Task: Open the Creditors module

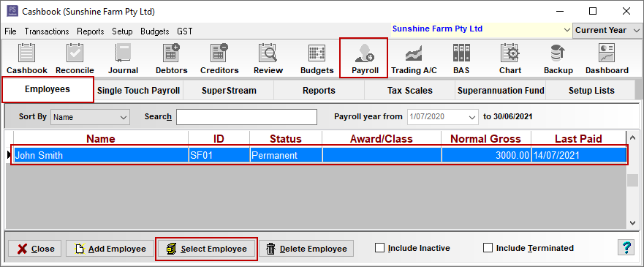Action: tap(219, 59)
